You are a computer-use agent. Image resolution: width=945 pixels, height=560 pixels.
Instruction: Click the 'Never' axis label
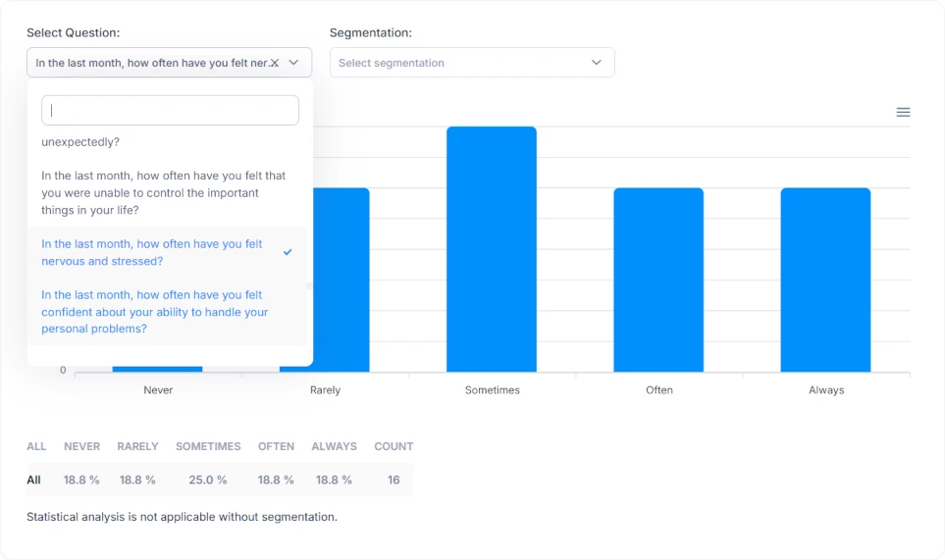[158, 390]
